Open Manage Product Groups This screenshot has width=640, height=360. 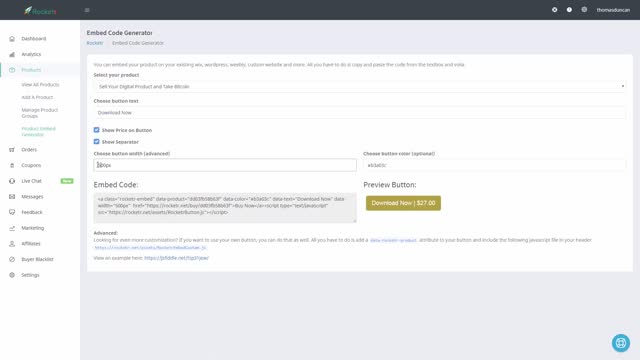click(40, 113)
